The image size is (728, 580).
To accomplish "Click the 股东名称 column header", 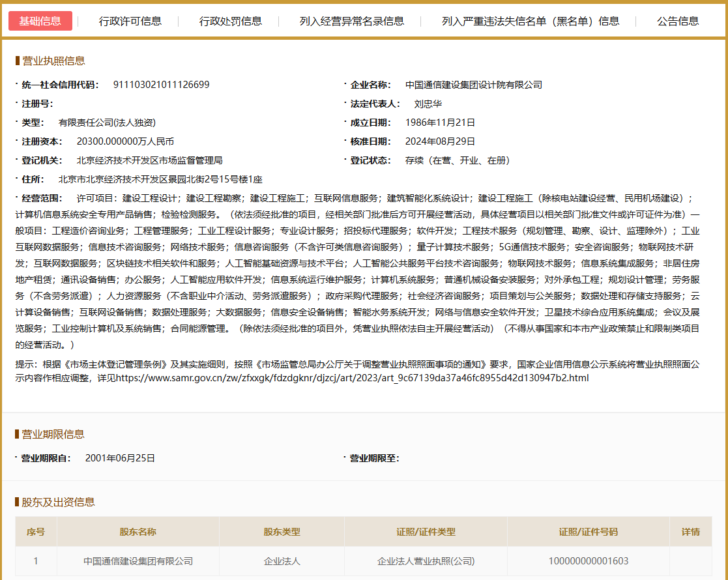I will click(x=138, y=532).
